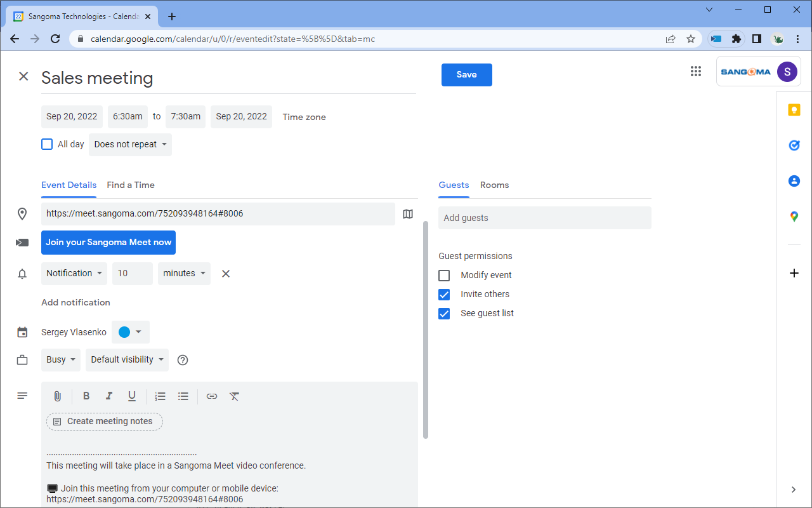Open Google Keep in side panel
The width and height of the screenshot is (812, 508).
[794, 110]
